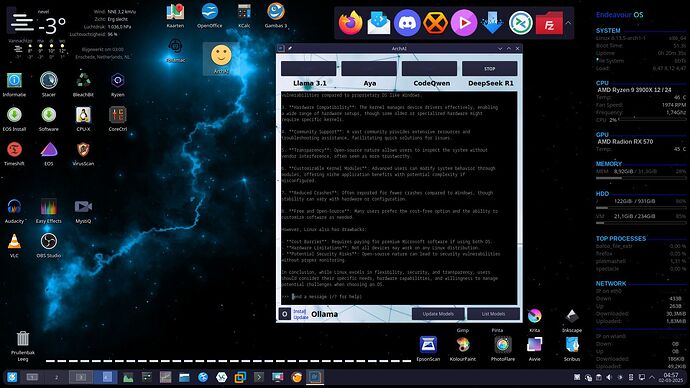Open the Easy Effects desktop icon

pyautogui.click(x=48, y=211)
